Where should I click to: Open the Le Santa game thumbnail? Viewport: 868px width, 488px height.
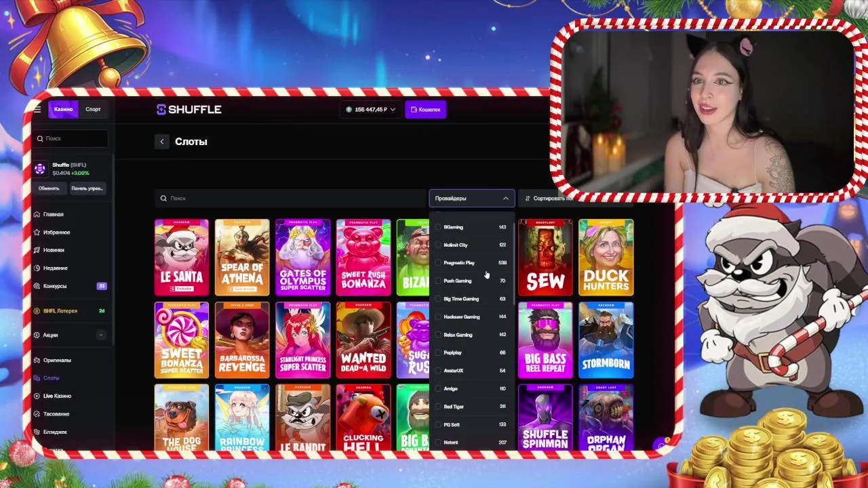pyautogui.click(x=182, y=258)
